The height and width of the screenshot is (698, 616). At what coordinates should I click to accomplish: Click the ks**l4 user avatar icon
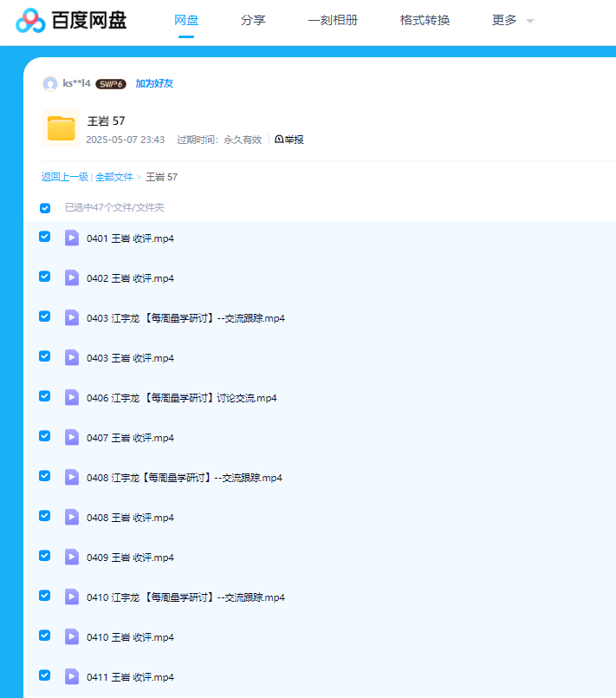tap(50, 84)
